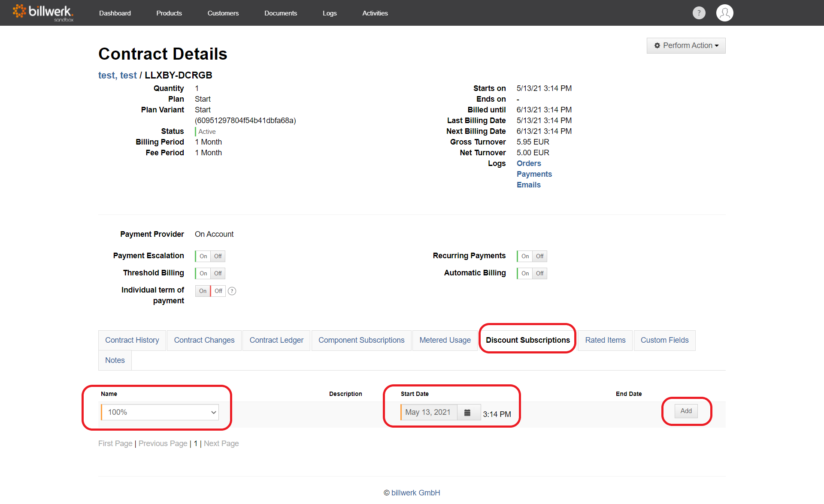Click the 3:14 PM start time
Screen dimensions: 824x504
pos(497,414)
